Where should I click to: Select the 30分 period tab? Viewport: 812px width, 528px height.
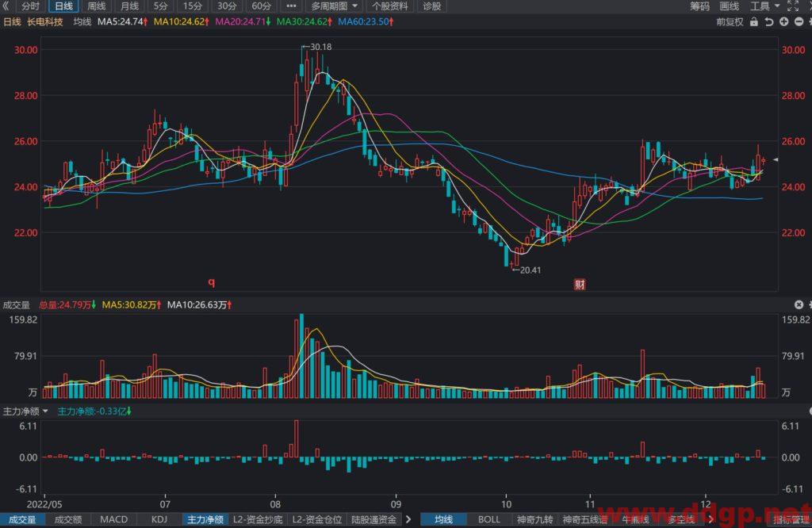coord(226,6)
